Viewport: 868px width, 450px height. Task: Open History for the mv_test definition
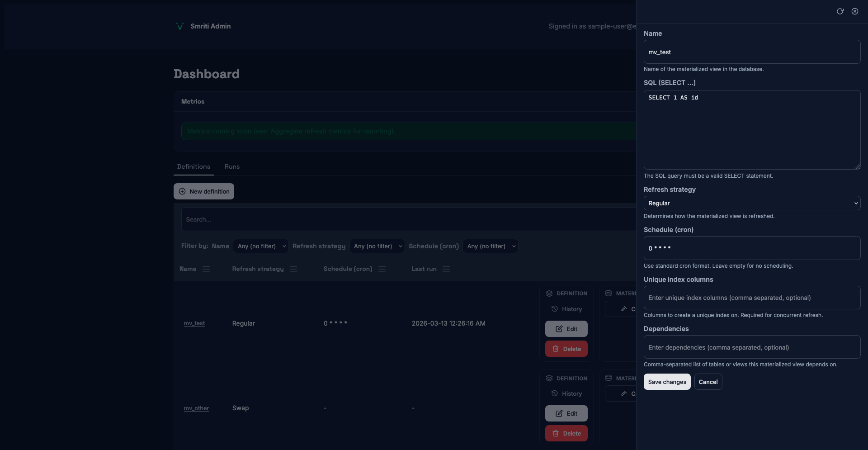coord(566,309)
